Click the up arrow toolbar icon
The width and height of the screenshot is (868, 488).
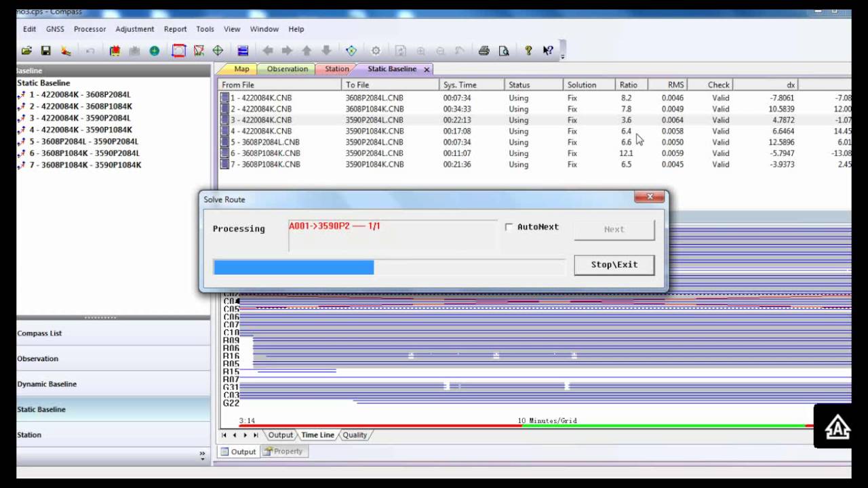(x=307, y=51)
